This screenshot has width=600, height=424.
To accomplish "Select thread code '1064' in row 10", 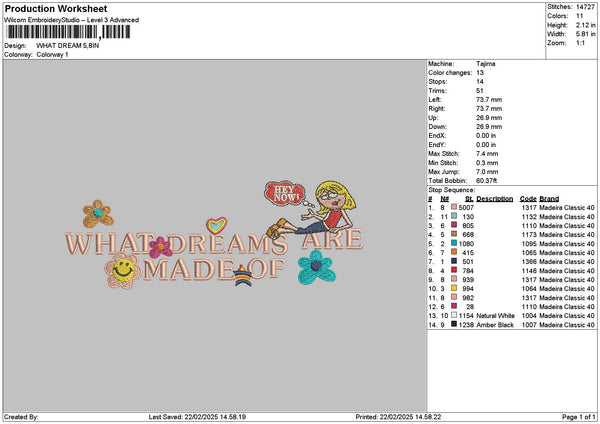I will coord(529,289).
